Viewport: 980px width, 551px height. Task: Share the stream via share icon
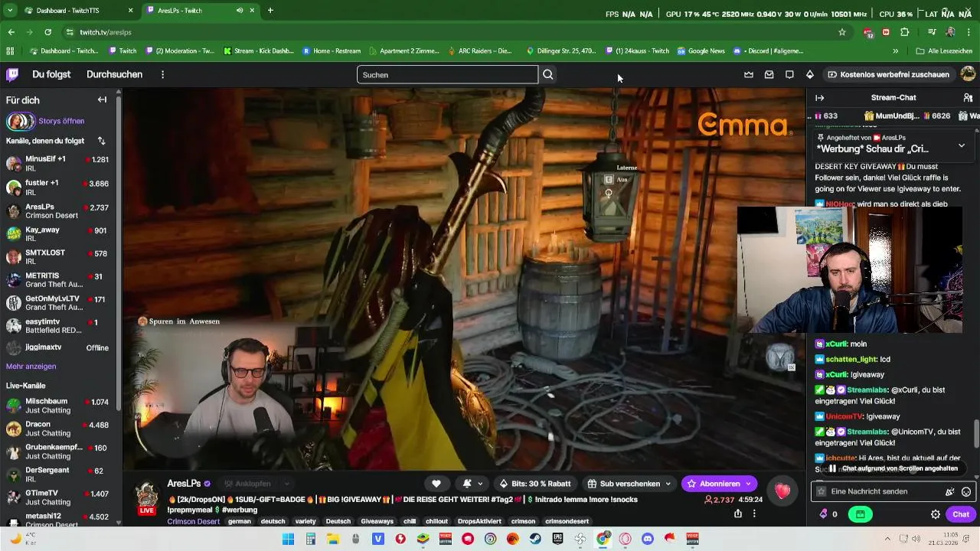[x=738, y=514]
